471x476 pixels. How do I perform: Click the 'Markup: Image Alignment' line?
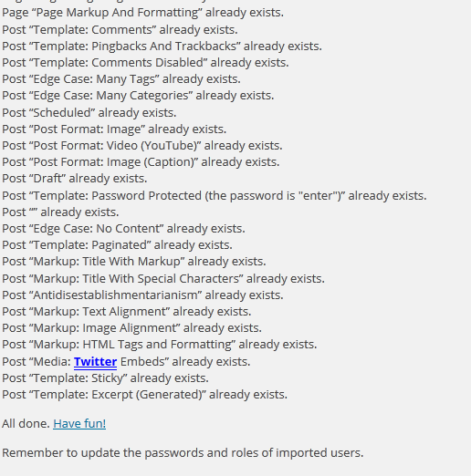(x=131, y=328)
